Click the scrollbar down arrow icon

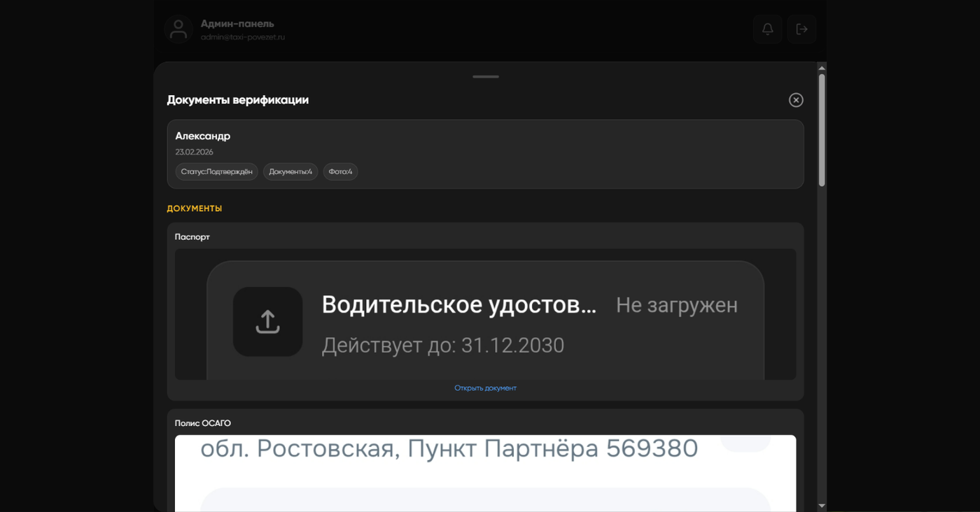click(x=820, y=505)
